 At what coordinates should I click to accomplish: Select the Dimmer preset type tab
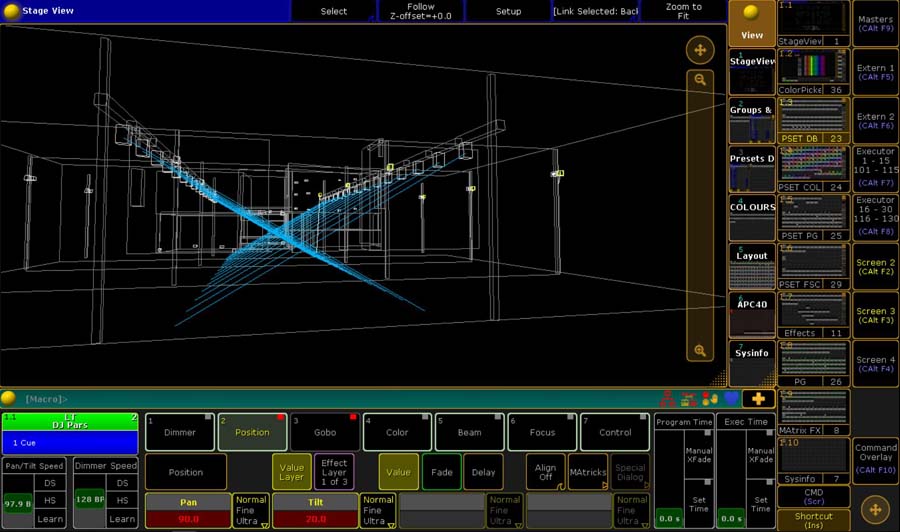click(x=180, y=432)
